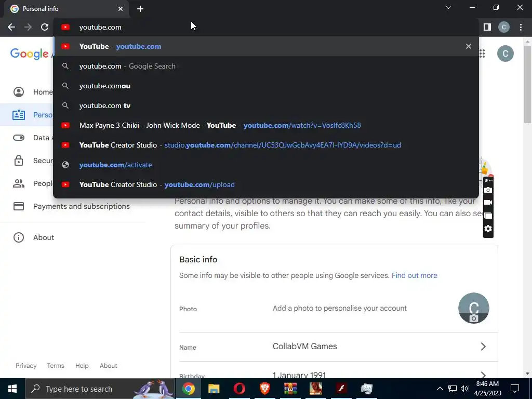Open Max Payne 3 Chikii video suggestion

point(266,125)
